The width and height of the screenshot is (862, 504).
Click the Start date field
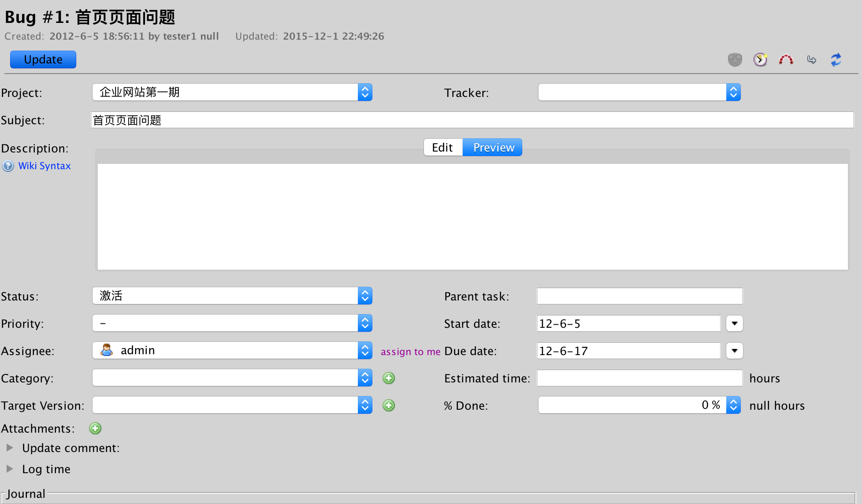(629, 324)
